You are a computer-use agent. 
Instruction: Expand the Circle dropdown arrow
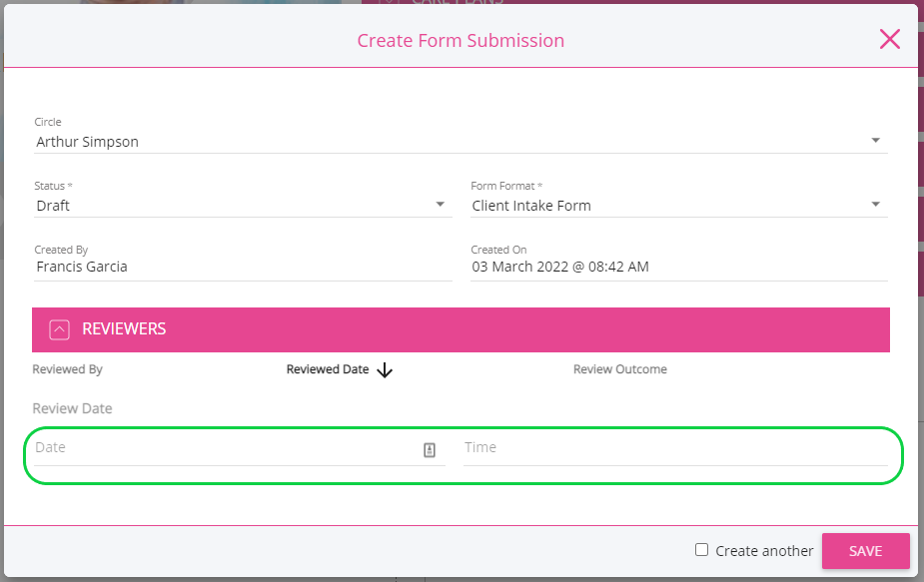click(x=875, y=141)
